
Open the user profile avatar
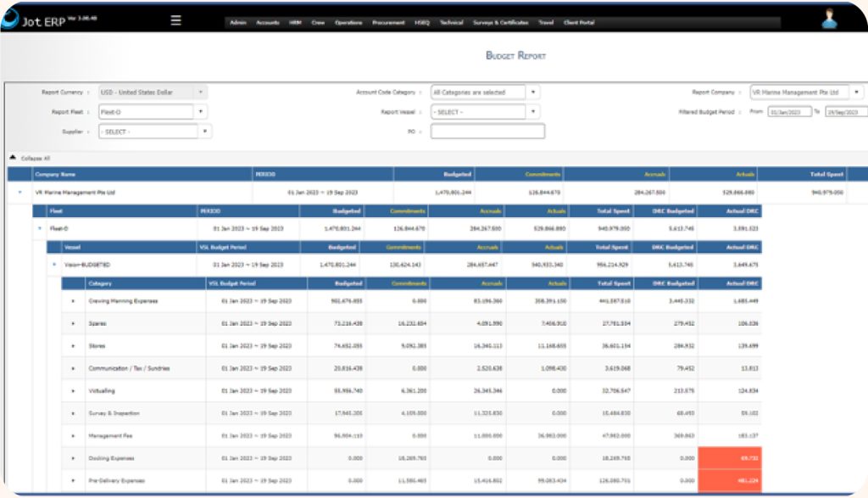829,19
